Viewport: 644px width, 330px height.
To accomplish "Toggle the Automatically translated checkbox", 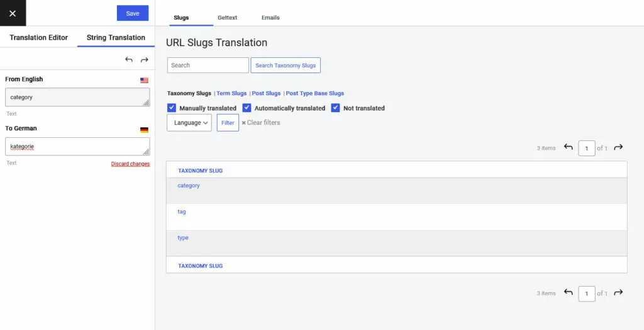I will tap(247, 108).
